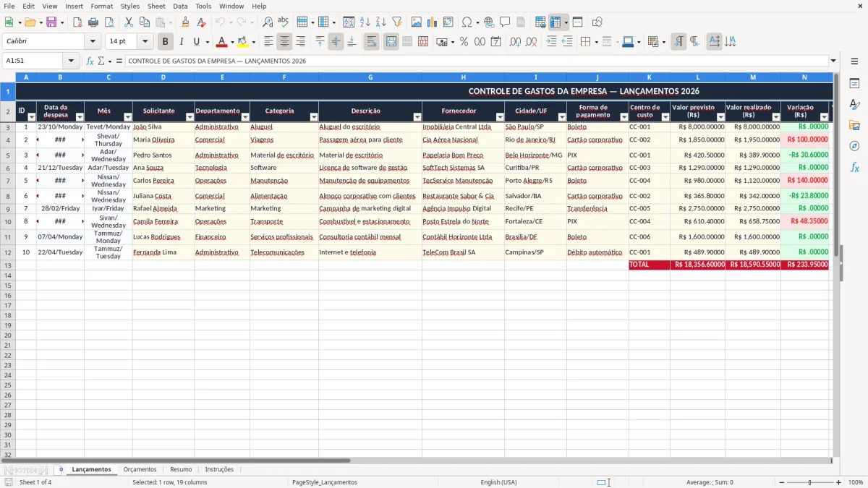The width and height of the screenshot is (868, 488).
Task: Insert a hyperlink using the globe icon
Action: point(490,22)
